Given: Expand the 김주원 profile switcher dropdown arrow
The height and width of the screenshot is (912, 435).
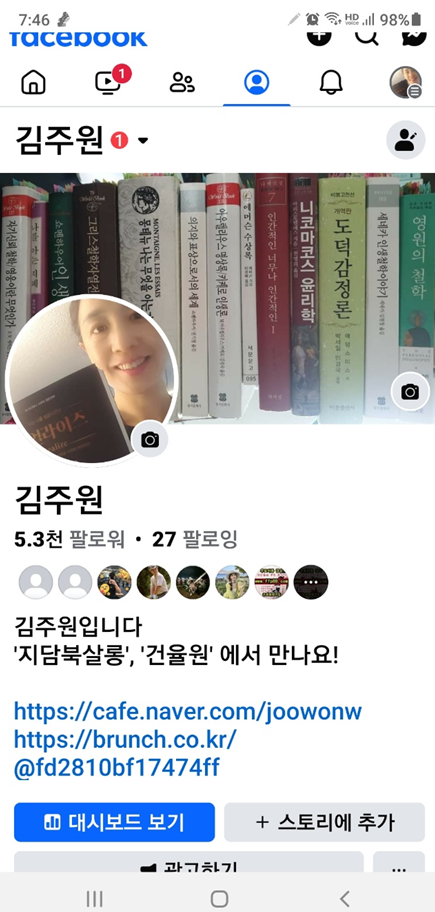Looking at the screenshot, I should tap(142, 140).
